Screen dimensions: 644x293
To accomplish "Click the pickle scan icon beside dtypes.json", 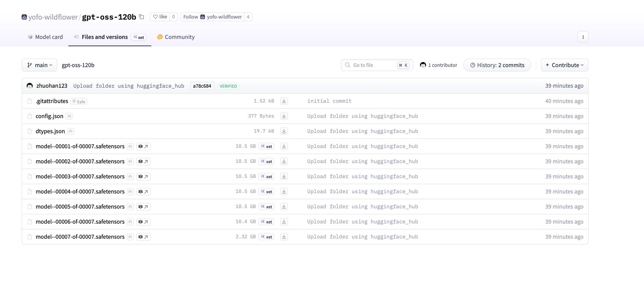I will (71, 131).
